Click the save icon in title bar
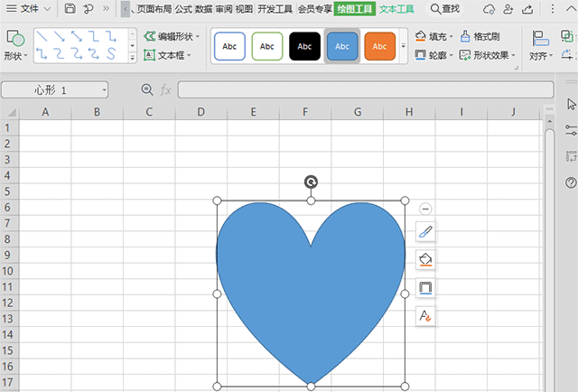The height and width of the screenshot is (392, 578). tap(70, 9)
